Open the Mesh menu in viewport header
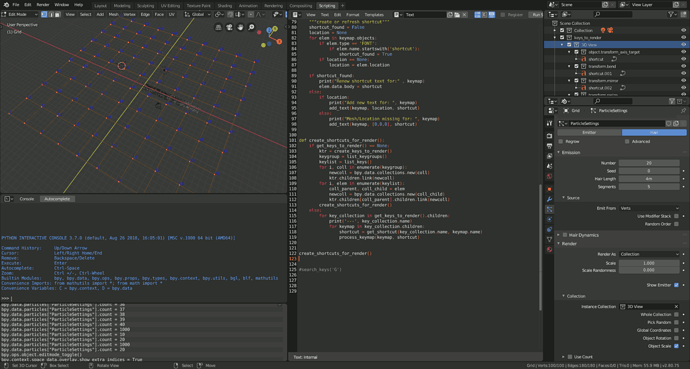Image resolution: width=690 pixels, height=369 pixels. (x=113, y=15)
